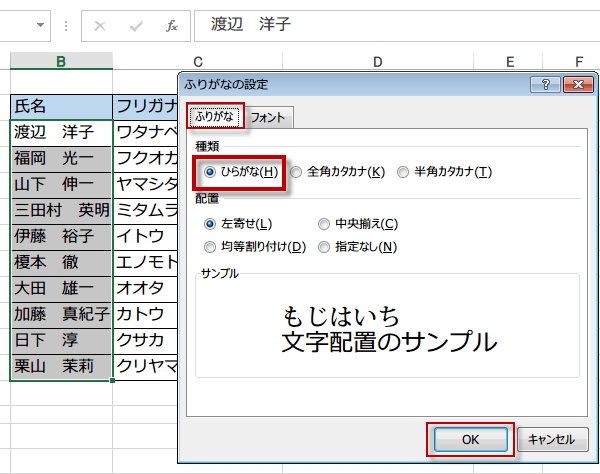Close the ふりがなの設定 dialog
The height and width of the screenshot is (474, 600).
point(574,85)
